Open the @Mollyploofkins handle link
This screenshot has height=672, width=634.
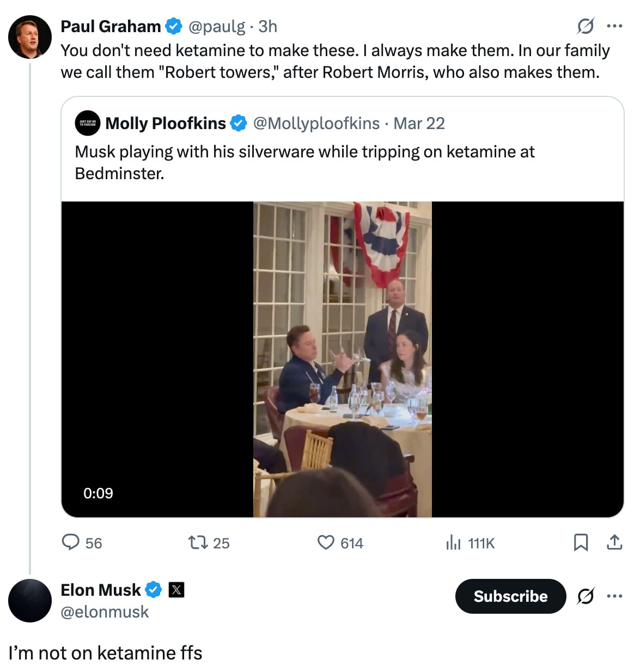tap(316, 124)
